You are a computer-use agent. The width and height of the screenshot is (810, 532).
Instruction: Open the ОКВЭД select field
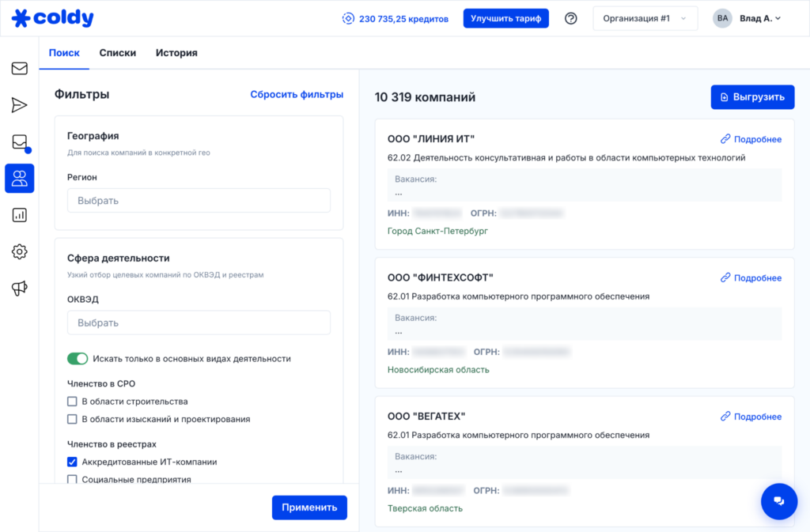tap(199, 323)
